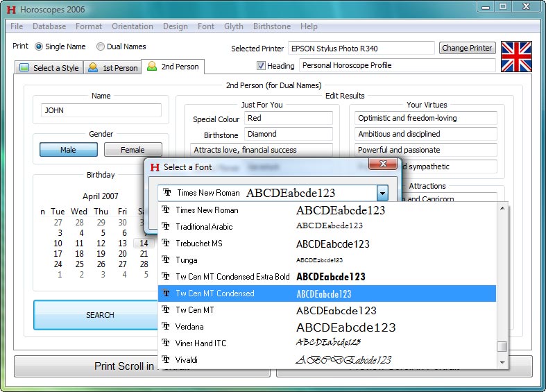This screenshot has width=546, height=392.
Task: Click the 1st Person tab user icon
Action: pyautogui.click(x=93, y=67)
